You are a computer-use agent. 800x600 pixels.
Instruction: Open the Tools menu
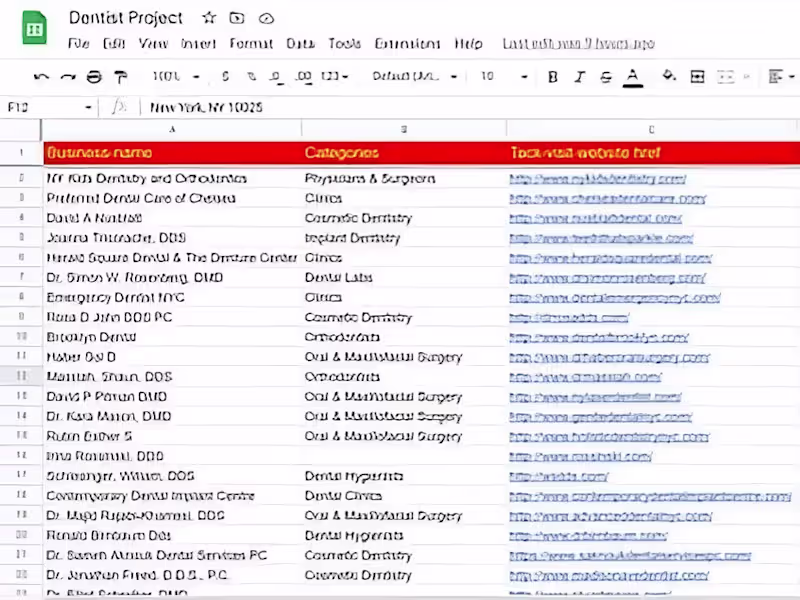tap(344, 43)
